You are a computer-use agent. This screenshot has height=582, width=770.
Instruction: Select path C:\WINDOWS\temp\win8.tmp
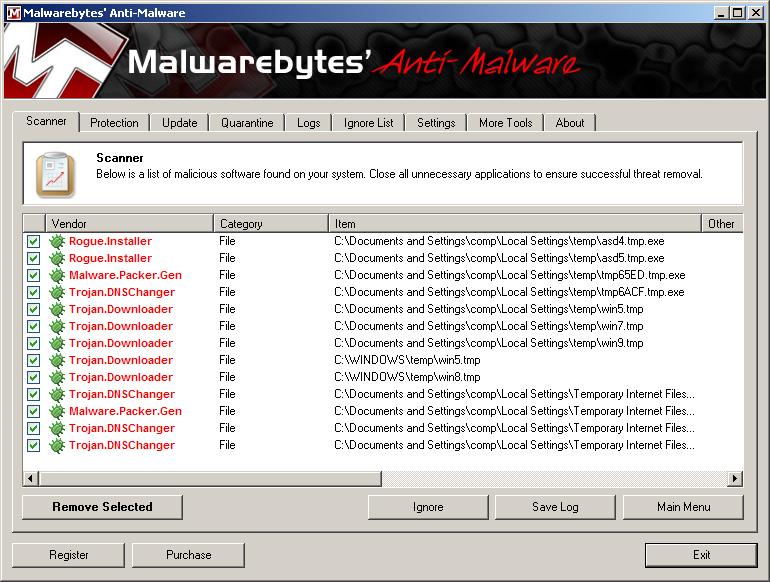coord(407,377)
